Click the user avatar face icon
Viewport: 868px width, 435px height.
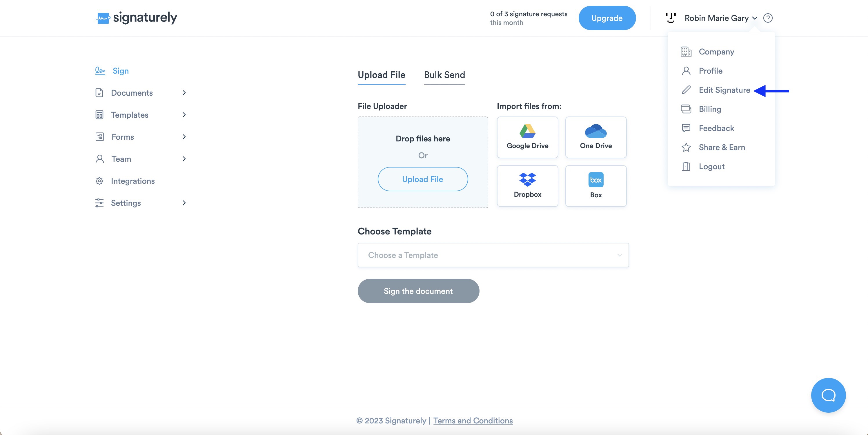[671, 18]
